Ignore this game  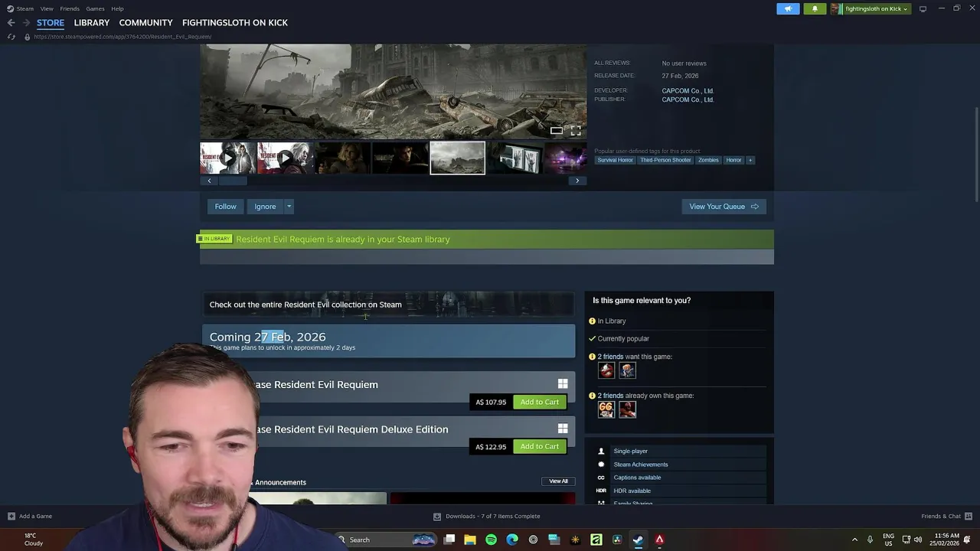tap(265, 207)
